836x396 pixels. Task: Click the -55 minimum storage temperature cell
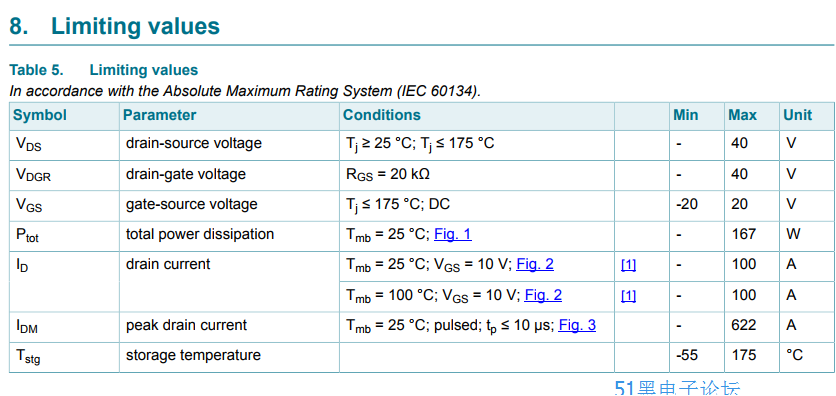click(x=686, y=355)
